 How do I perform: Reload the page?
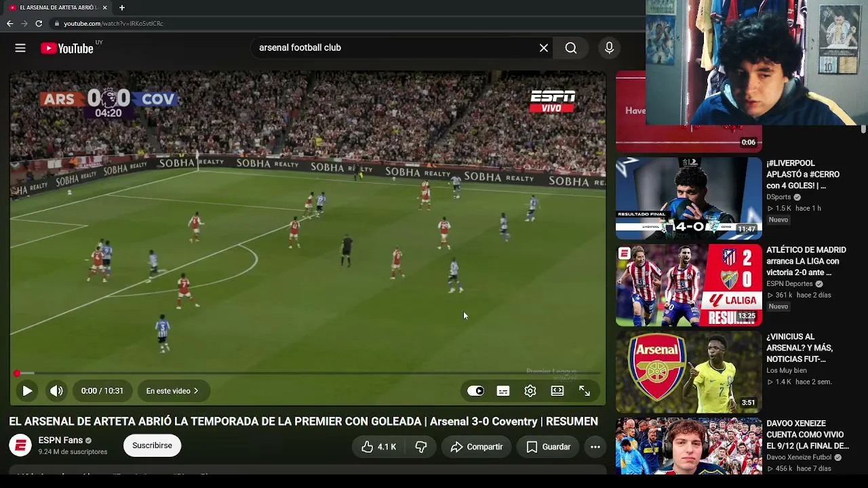click(39, 24)
